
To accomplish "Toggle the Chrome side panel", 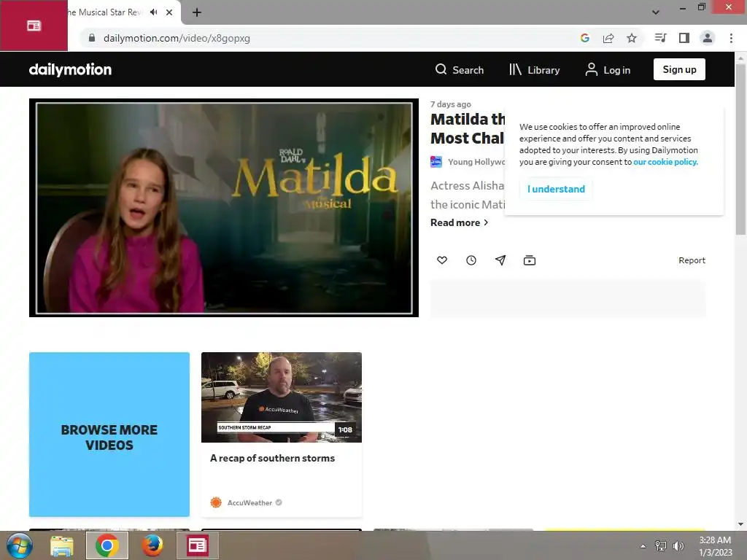I will click(x=684, y=38).
